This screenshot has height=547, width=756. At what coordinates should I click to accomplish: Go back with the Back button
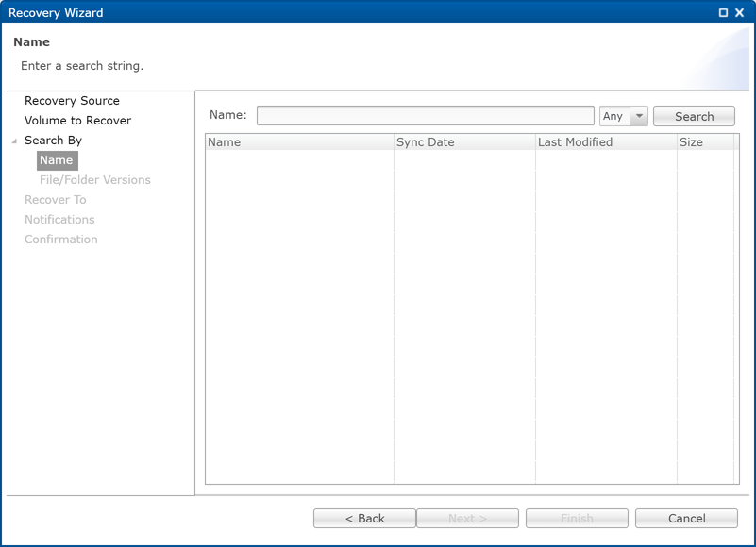[x=364, y=518]
